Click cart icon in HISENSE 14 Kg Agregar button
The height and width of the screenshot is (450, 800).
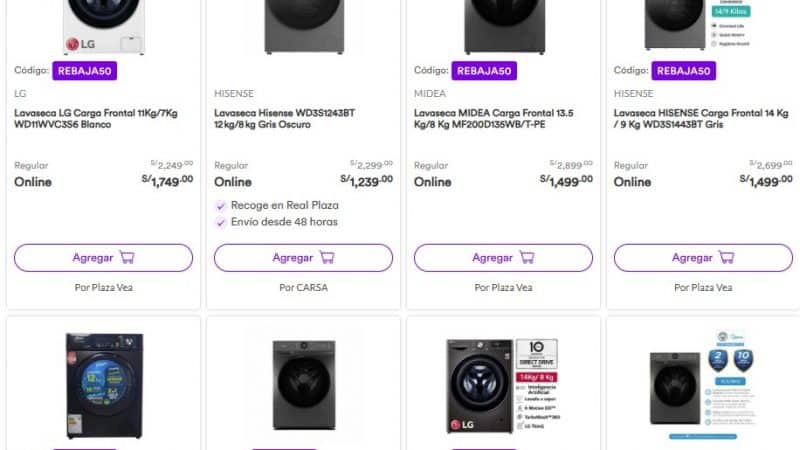click(726, 257)
